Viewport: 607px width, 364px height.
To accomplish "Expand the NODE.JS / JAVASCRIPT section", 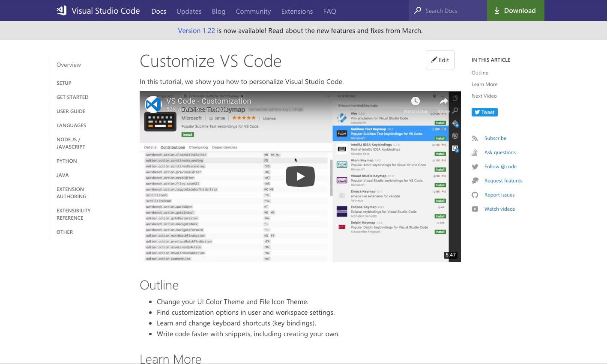I will coord(71,143).
